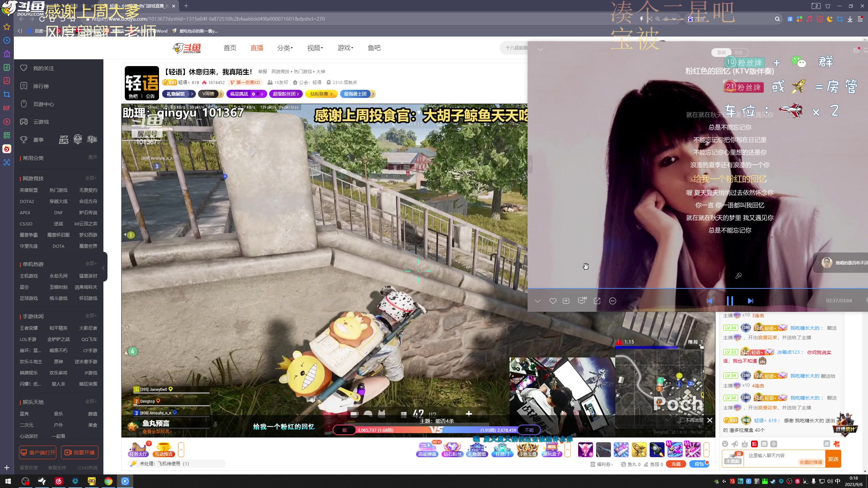Click the 充值 recharge button
The width and height of the screenshot is (868, 488).
point(676,464)
